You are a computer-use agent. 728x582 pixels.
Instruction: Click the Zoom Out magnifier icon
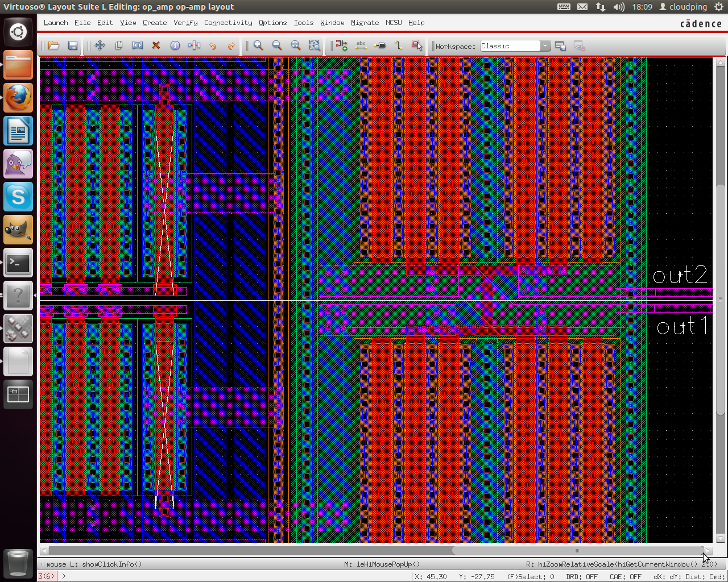pos(277,45)
